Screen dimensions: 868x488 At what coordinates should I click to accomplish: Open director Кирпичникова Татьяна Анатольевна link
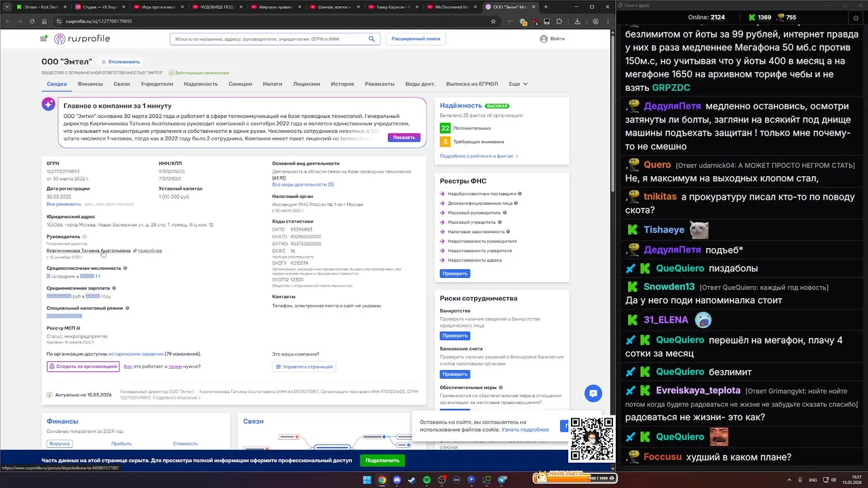pos(88,251)
